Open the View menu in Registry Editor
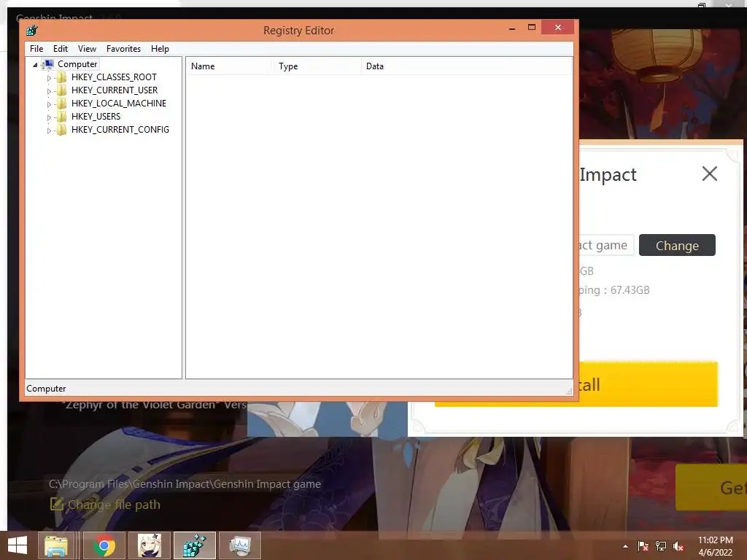Screen dimensions: 747x560 click(x=87, y=49)
